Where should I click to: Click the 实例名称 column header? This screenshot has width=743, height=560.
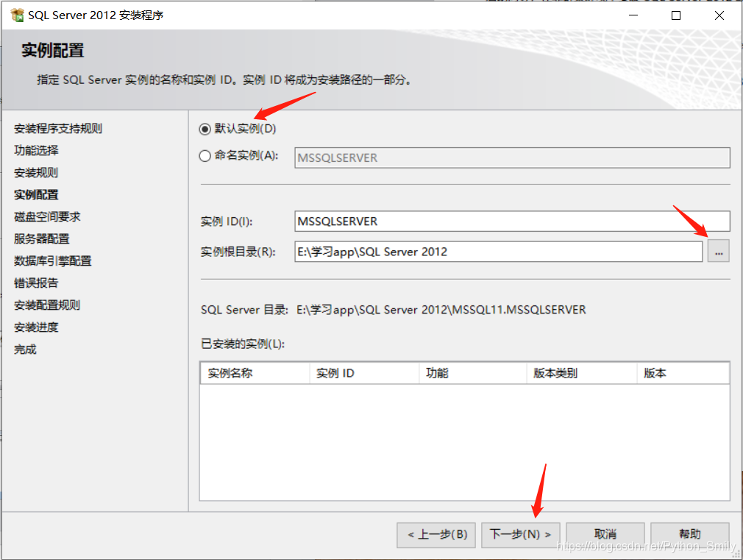pos(255,373)
